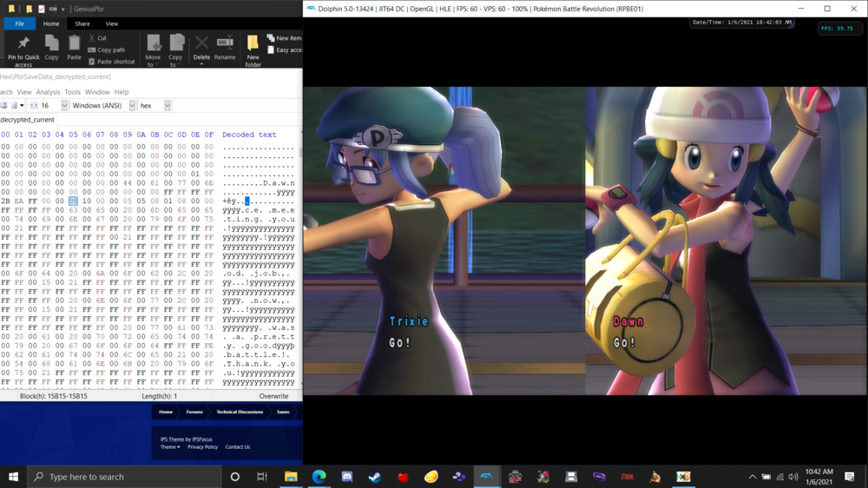The image size is (868, 488).
Task: Open the Tools menu in hex editor
Action: click(72, 92)
